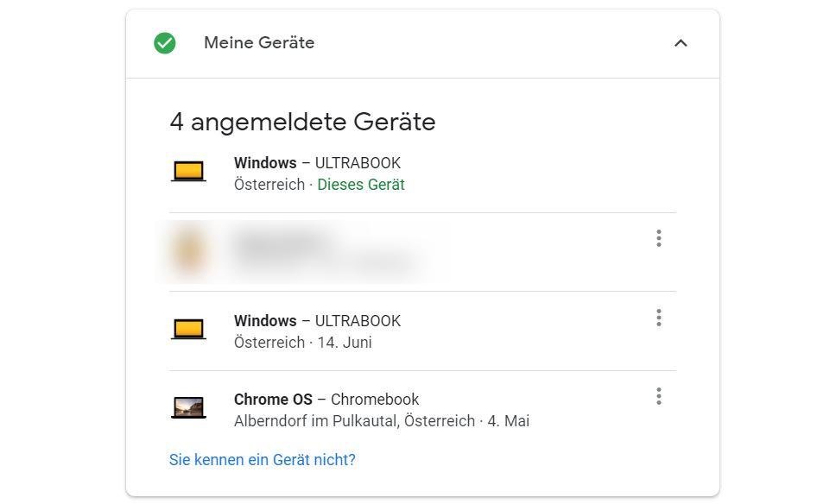Collapse the Meine Geräte section chevron

pos(681,43)
